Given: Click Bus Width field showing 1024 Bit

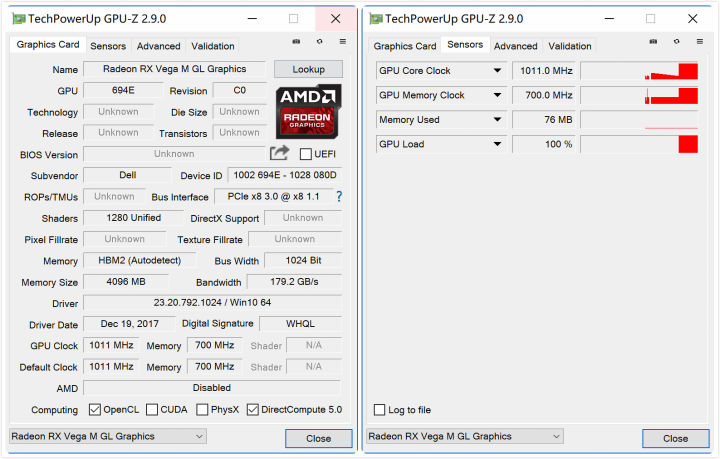Looking at the screenshot, I should pyautogui.click(x=304, y=260).
